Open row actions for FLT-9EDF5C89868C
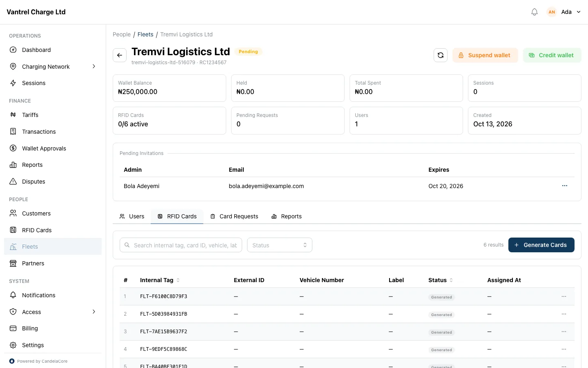The image size is (588, 368). click(564, 349)
